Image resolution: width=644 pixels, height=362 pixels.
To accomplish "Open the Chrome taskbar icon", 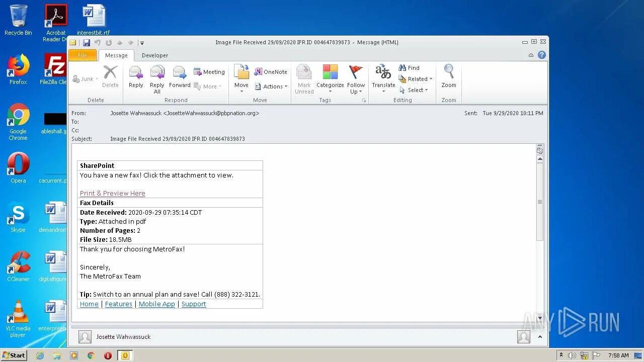I will (91, 355).
